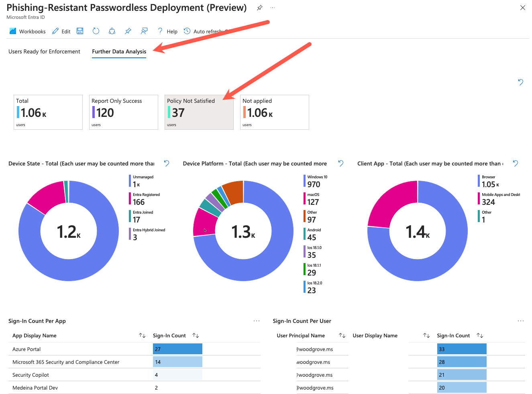532x394 pixels.
Task: Reset the Client App chart with its undo icon
Action: click(x=516, y=163)
